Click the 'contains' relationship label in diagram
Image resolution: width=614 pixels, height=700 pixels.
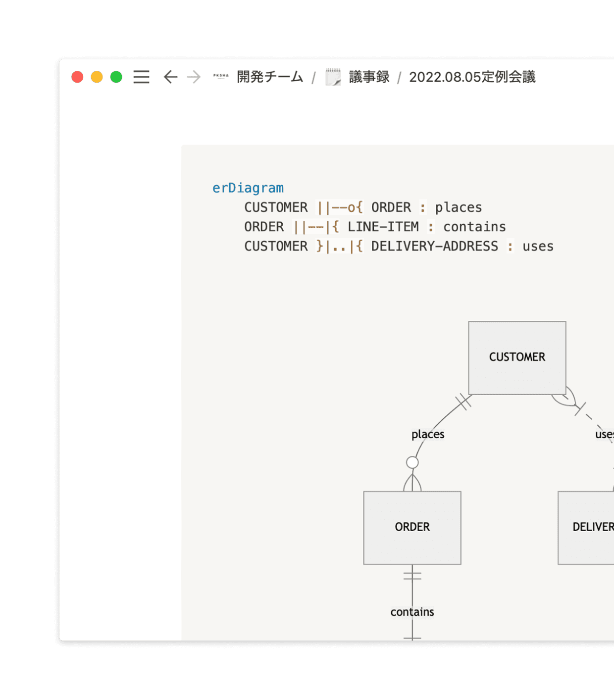point(412,612)
